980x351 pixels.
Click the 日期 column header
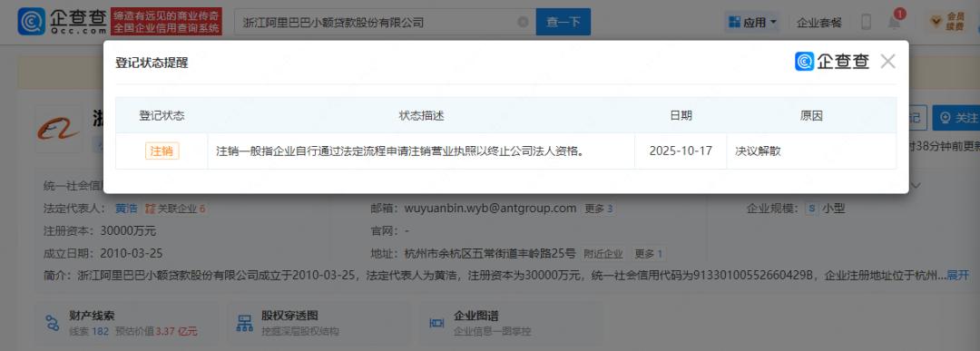coord(681,115)
